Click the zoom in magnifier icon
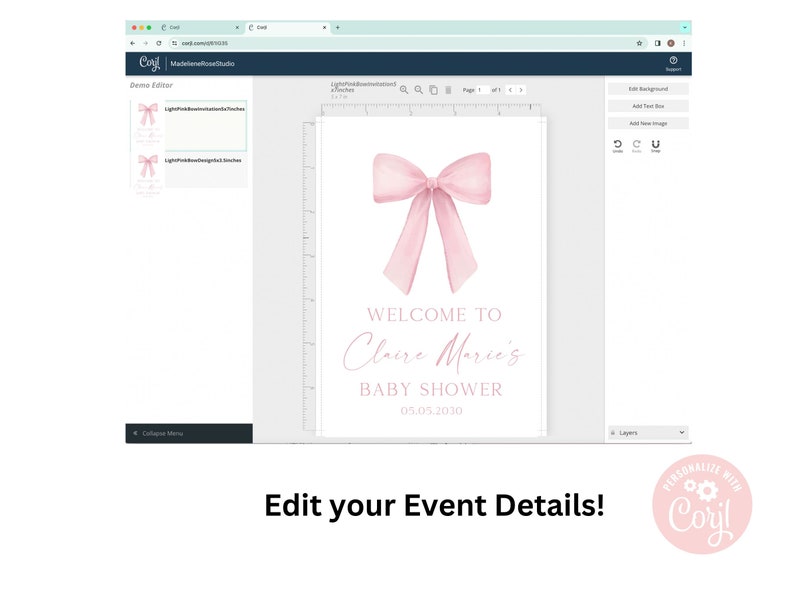This screenshot has width=794, height=596. click(x=404, y=90)
